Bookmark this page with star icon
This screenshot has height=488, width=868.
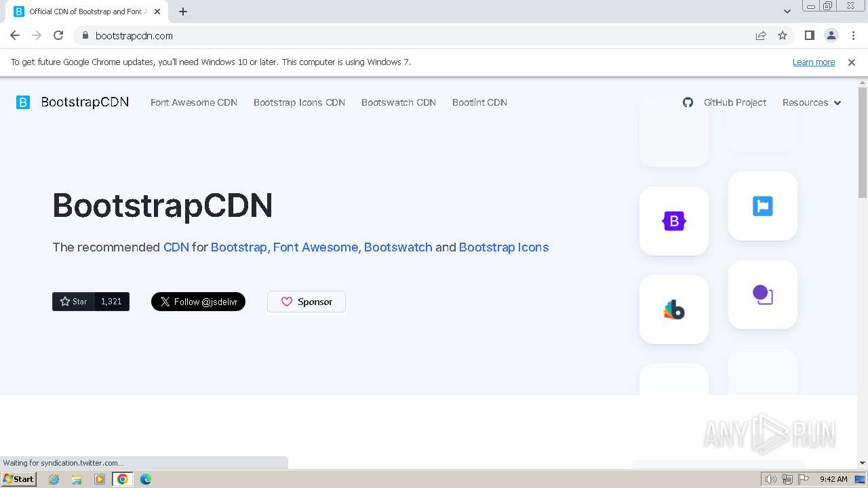[x=783, y=35]
